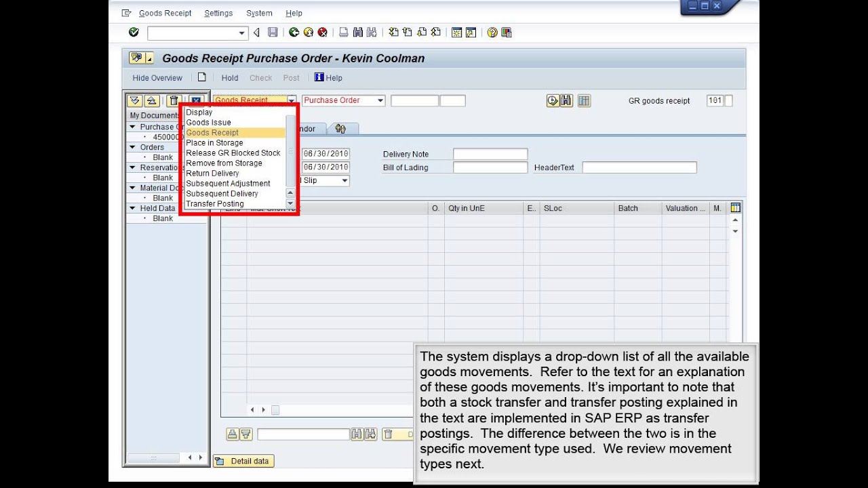
Task: Click the Delivery Note input field
Action: pyautogui.click(x=490, y=154)
